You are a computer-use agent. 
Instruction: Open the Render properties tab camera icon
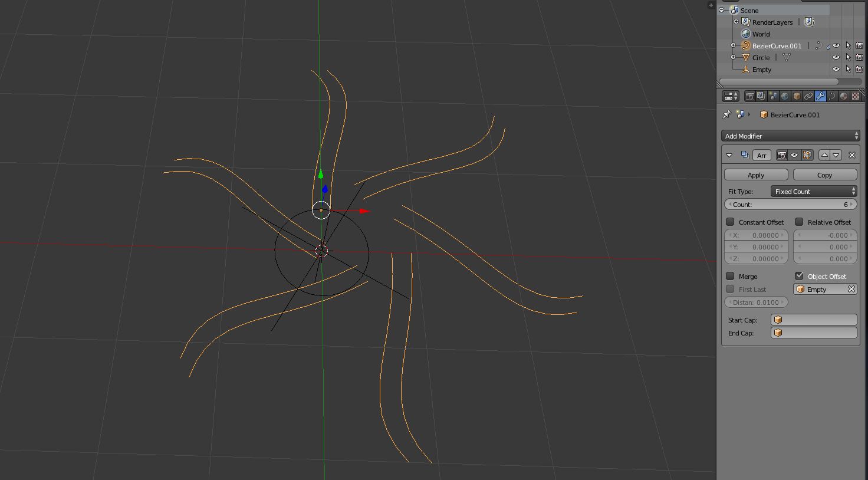point(749,96)
